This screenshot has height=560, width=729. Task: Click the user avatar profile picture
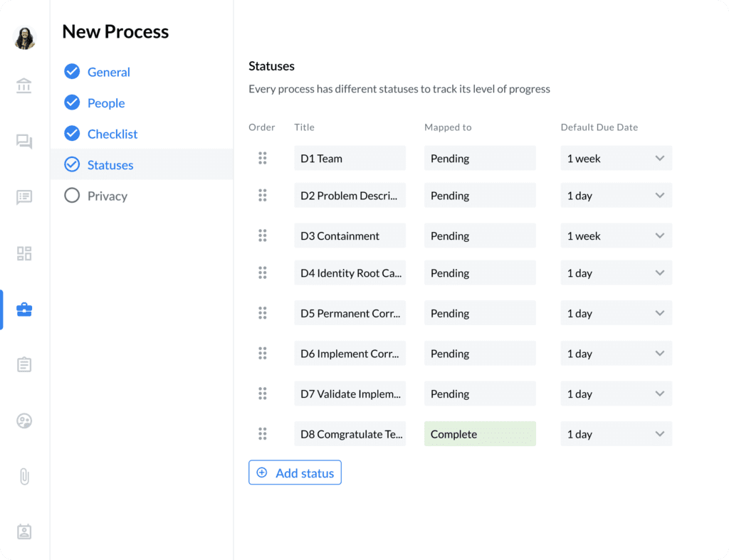pos(25,38)
